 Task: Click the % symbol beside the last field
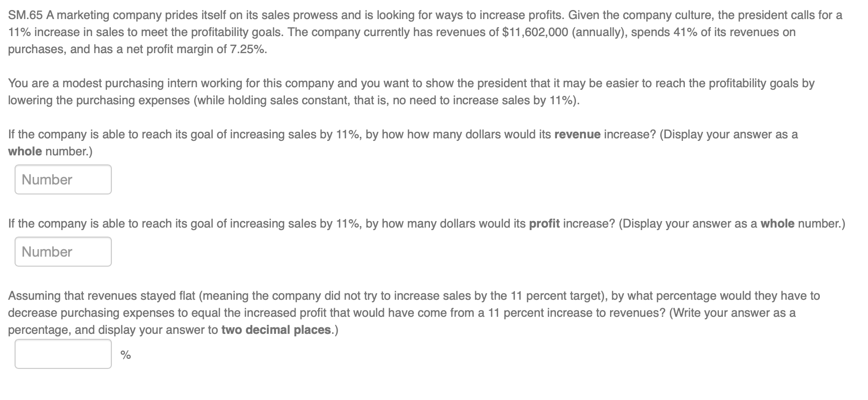click(x=125, y=354)
